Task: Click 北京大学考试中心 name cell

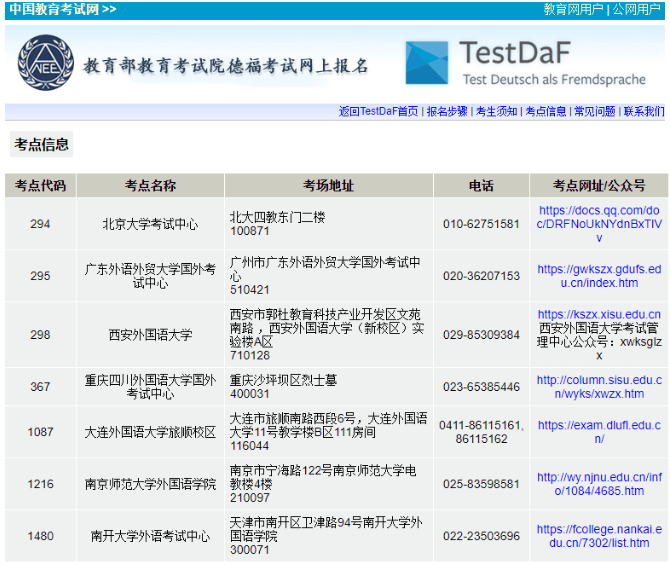Action: (x=150, y=224)
